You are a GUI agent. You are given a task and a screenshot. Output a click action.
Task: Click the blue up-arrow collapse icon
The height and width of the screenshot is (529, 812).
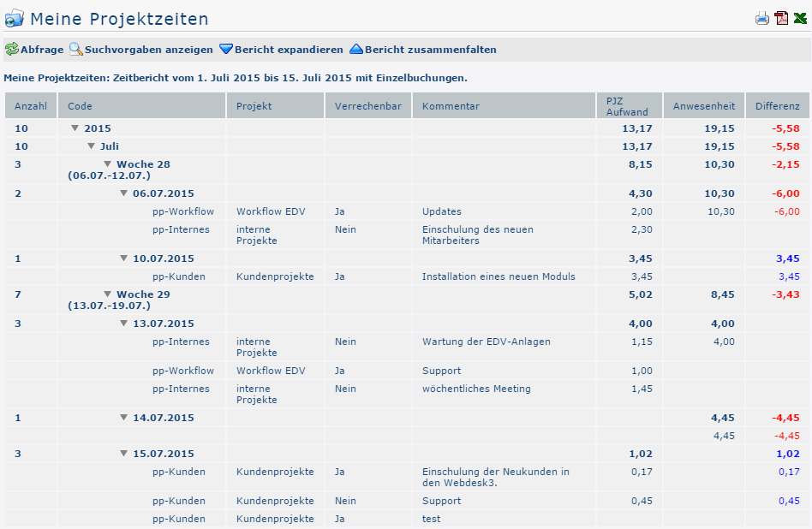pyautogui.click(x=356, y=50)
